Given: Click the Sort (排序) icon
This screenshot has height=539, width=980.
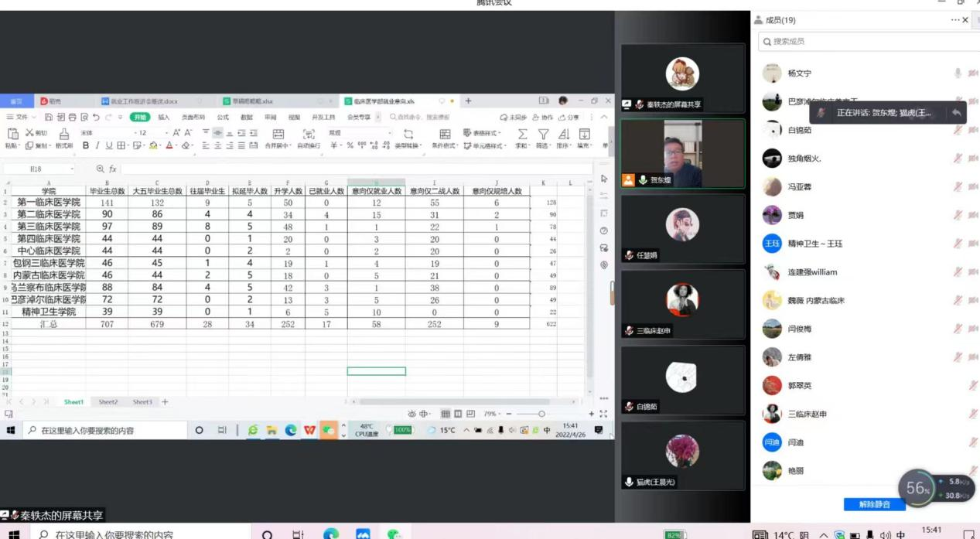Looking at the screenshot, I should 564,134.
